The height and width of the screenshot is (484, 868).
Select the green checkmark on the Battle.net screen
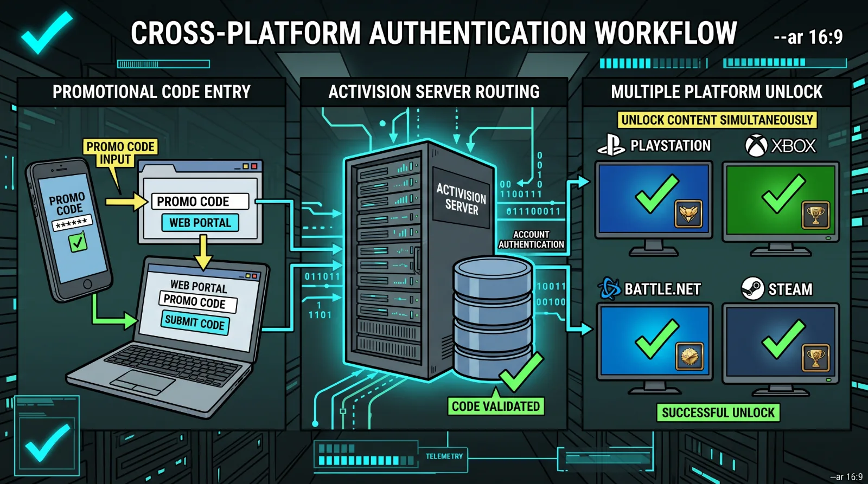tap(656, 339)
